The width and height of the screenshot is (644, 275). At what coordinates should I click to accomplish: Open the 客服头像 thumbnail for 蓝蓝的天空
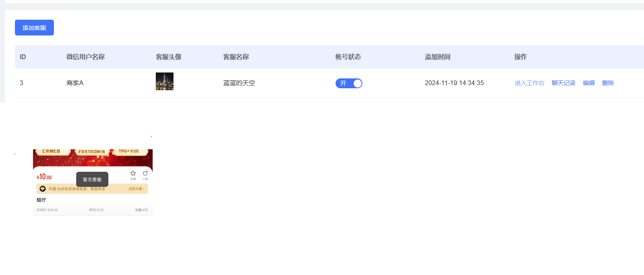click(x=164, y=82)
